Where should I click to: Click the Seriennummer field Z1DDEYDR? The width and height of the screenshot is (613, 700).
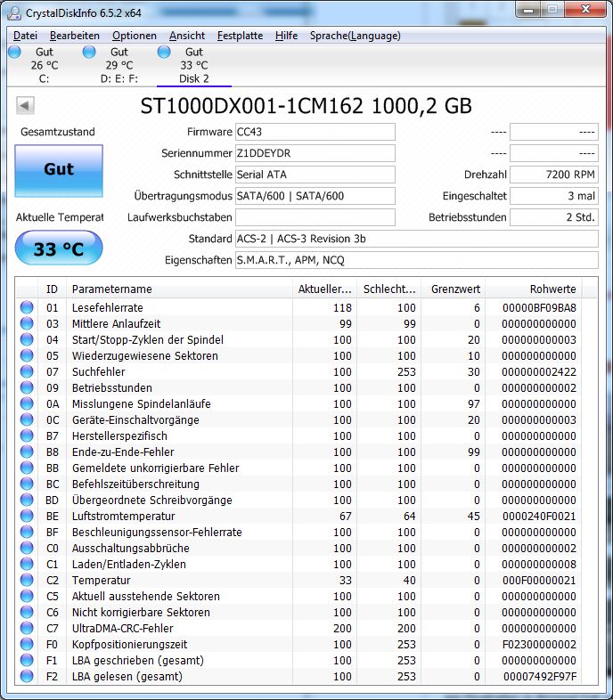coord(315,153)
